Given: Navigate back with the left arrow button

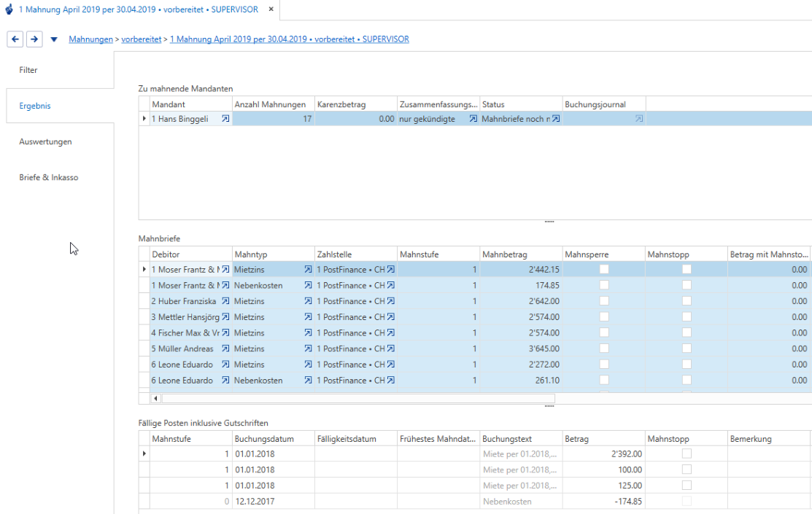Looking at the screenshot, I should click(x=15, y=39).
